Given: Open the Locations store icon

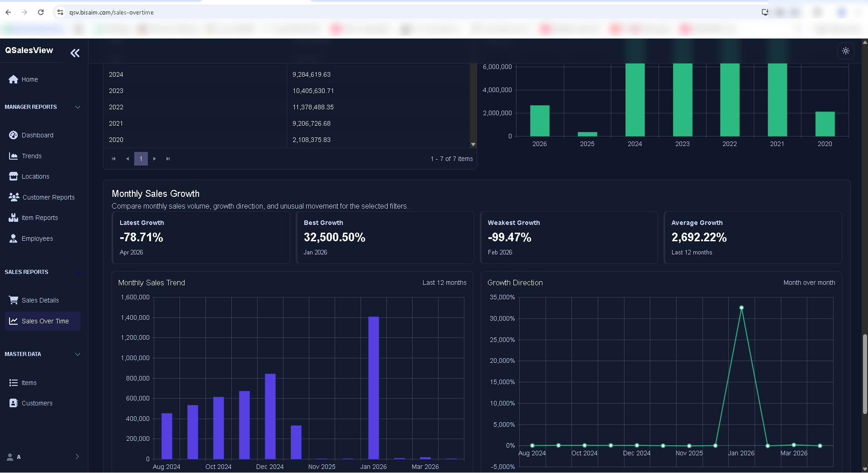Looking at the screenshot, I should pyautogui.click(x=14, y=176).
